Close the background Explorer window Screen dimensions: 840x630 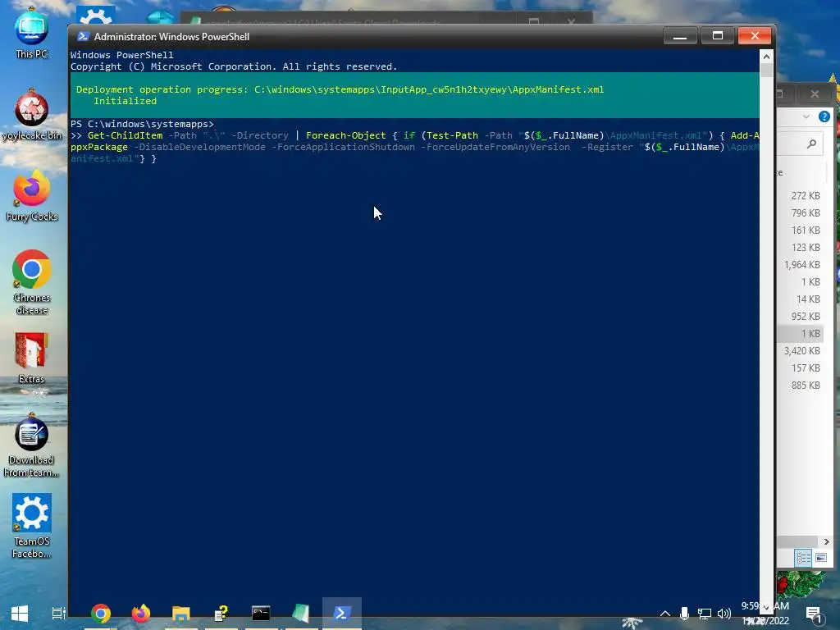[x=815, y=94]
